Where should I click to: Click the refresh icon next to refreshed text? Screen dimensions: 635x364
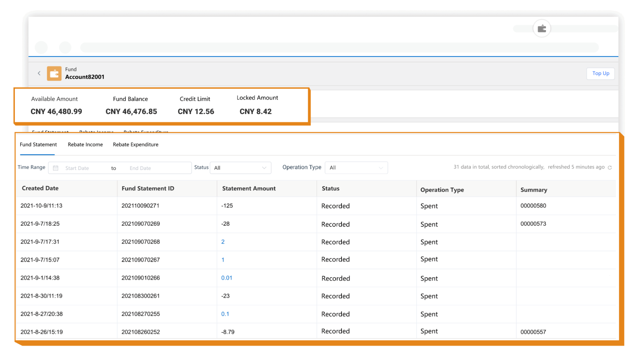coord(610,168)
